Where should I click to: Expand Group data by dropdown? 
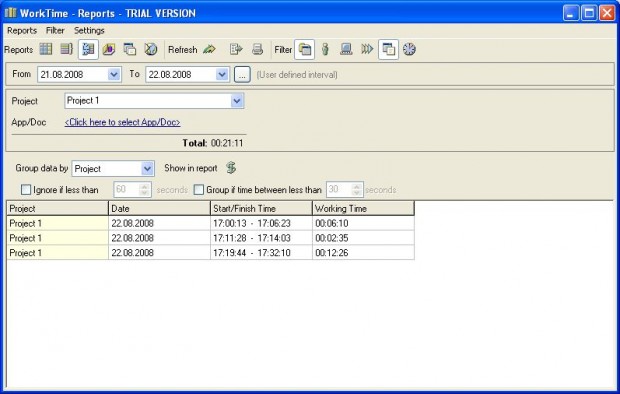click(x=147, y=169)
